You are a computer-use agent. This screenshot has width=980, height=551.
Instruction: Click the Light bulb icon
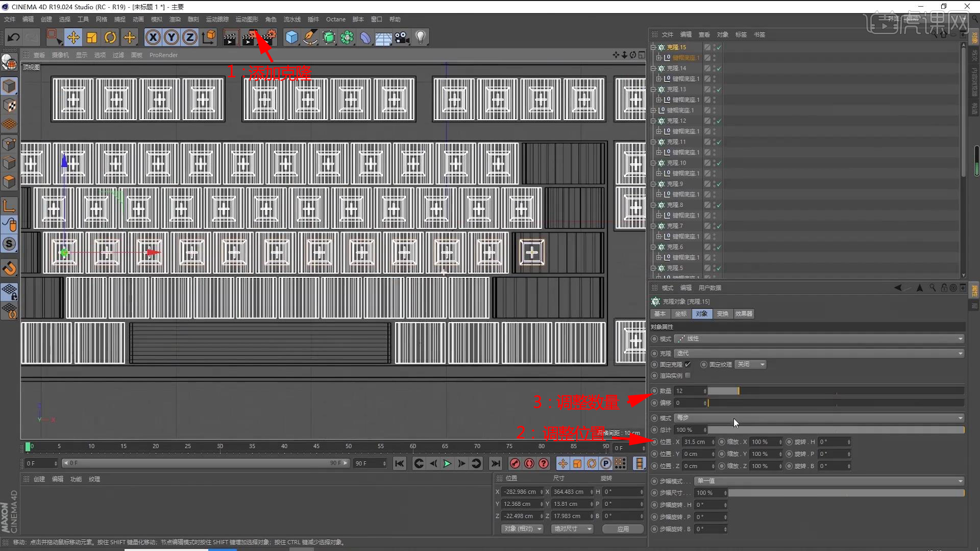pyautogui.click(x=421, y=37)
